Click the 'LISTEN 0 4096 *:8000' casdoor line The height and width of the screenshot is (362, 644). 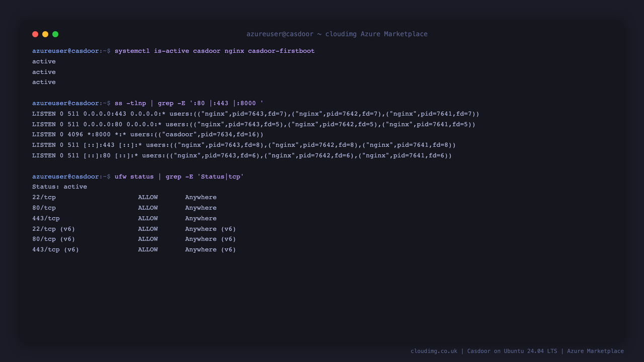tap(148, 134)
